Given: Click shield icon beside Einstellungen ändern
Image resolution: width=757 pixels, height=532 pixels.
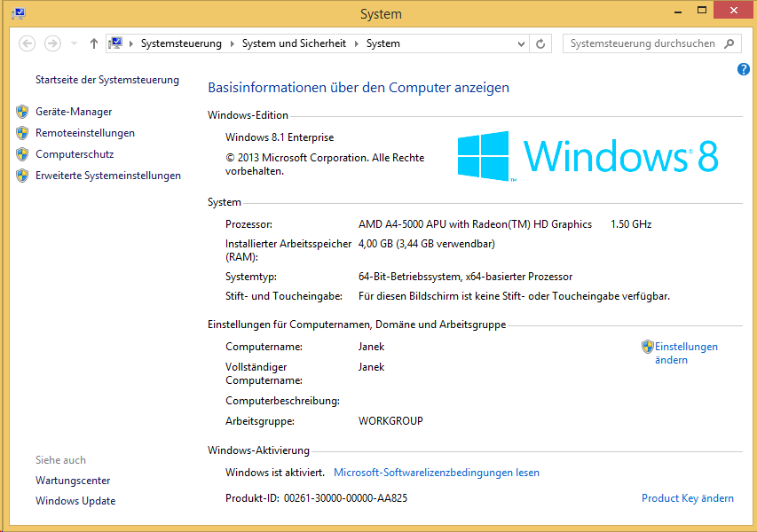Looking at the screenshot, I should coord(648,347).
